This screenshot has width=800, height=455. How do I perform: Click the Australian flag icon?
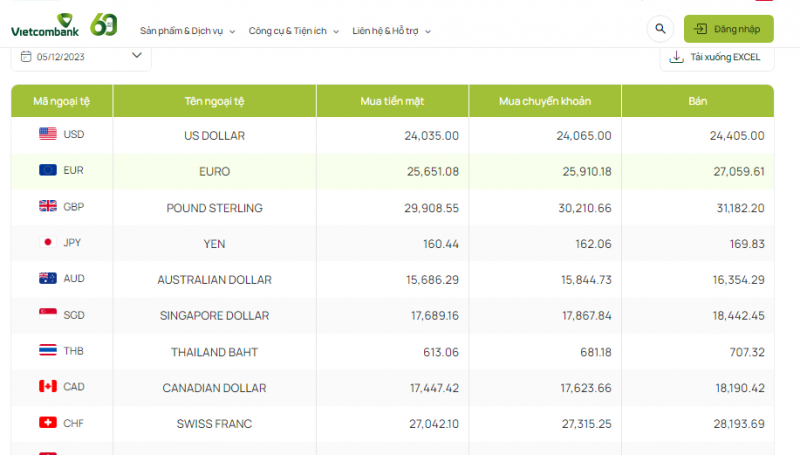pos(48,279)
